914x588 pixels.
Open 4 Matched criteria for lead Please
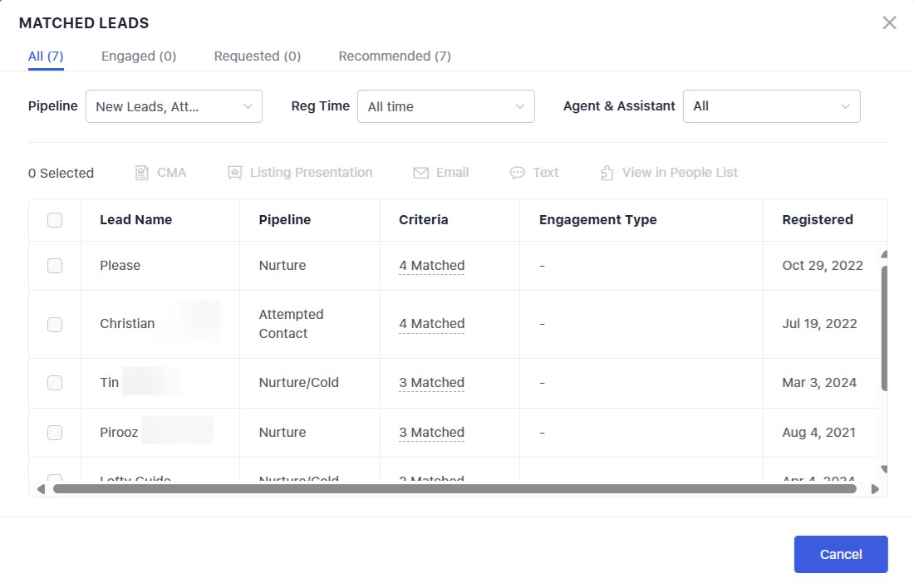431,266
